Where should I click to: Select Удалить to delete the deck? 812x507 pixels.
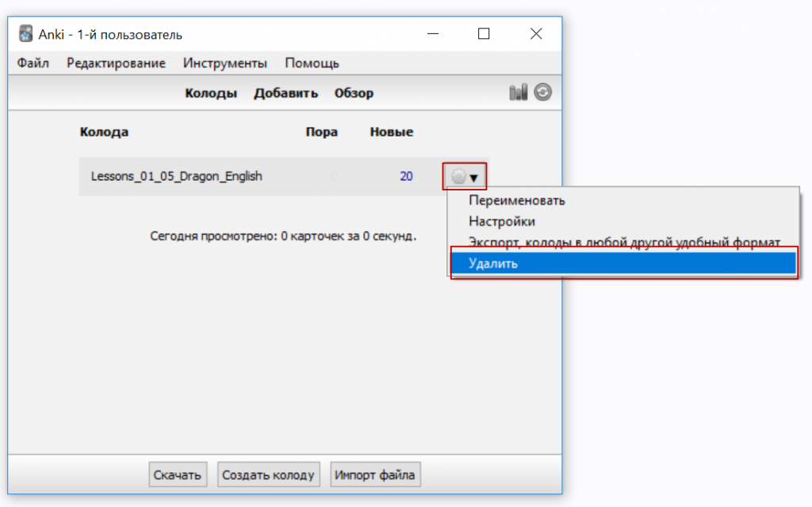623,263
